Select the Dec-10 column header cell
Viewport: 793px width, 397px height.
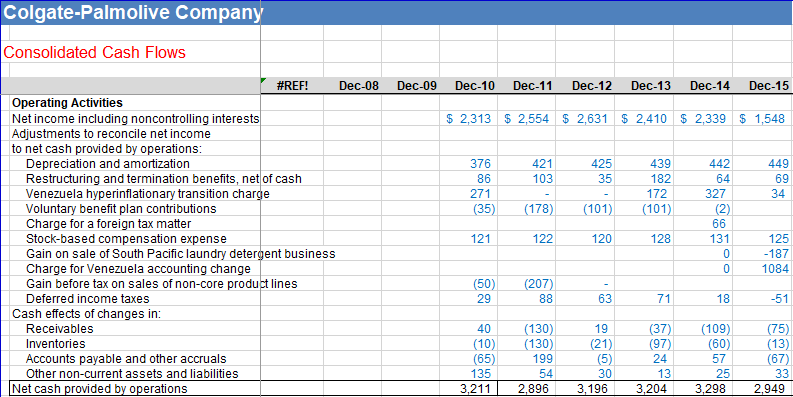[x=468, y=85]
